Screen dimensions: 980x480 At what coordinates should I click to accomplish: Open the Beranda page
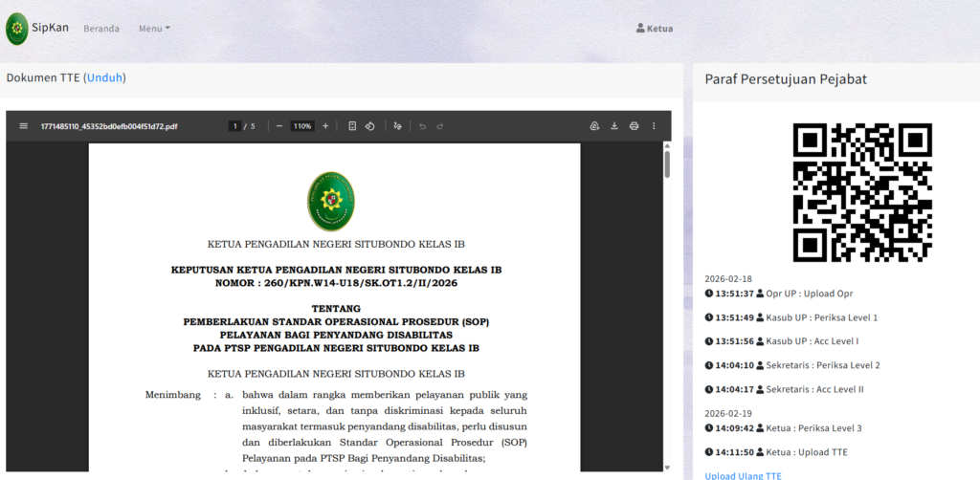[x=101, y=29]
